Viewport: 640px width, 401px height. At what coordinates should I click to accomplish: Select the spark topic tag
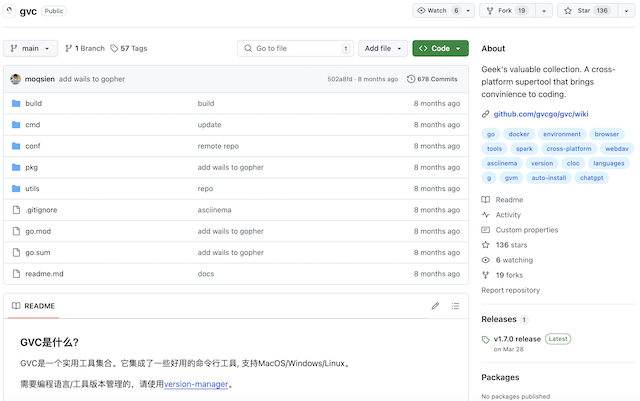tap(524, 149)
